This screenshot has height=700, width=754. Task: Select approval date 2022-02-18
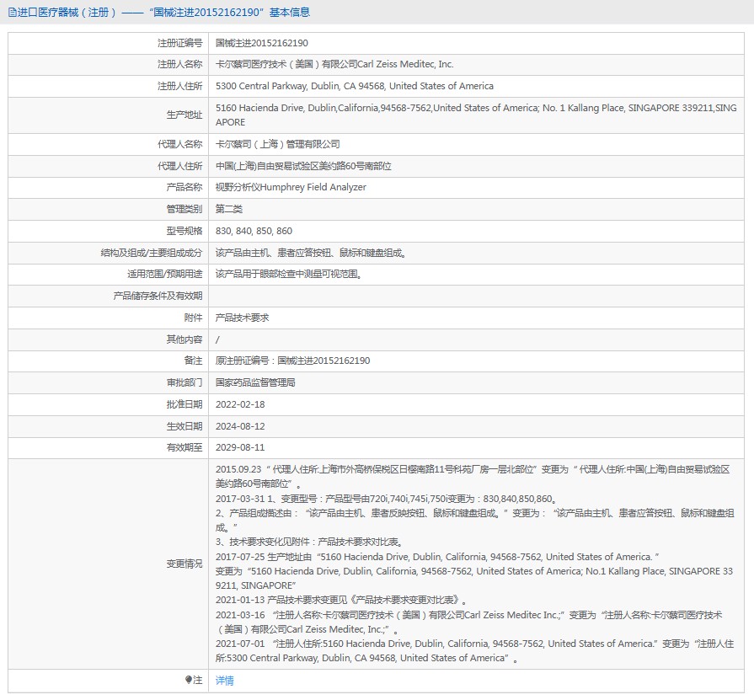click(240, 405)
